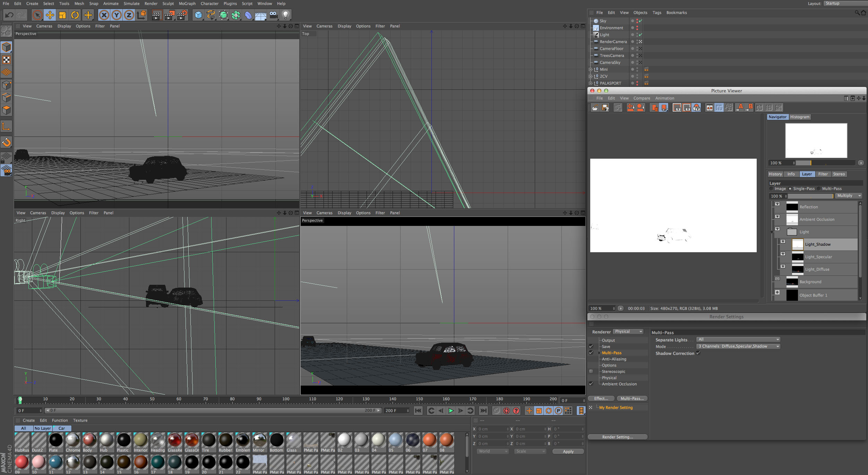Viewport: 868px width, 475px height.
Task: Hide the Reflection layer eye toggle
Action: (x=777, y=204)
